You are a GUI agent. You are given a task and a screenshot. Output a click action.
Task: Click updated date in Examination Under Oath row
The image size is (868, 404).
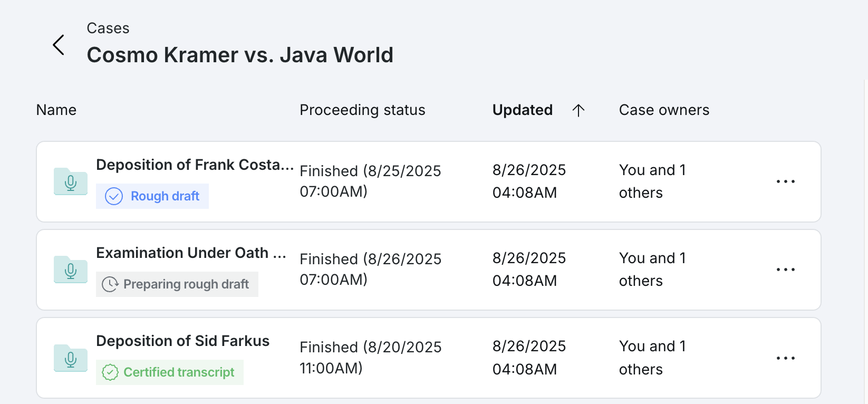coord(529,269)
